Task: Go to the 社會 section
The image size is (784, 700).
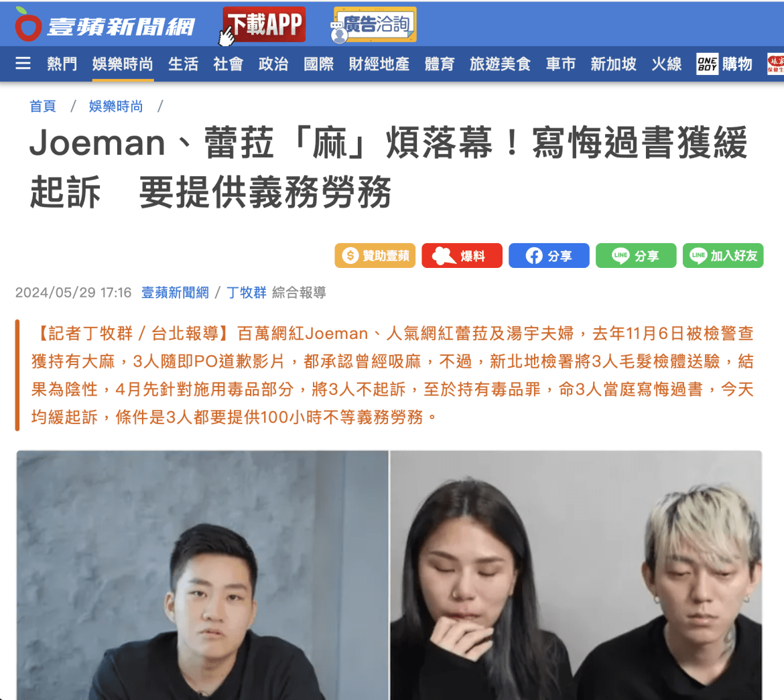Action: pos(228,64)
